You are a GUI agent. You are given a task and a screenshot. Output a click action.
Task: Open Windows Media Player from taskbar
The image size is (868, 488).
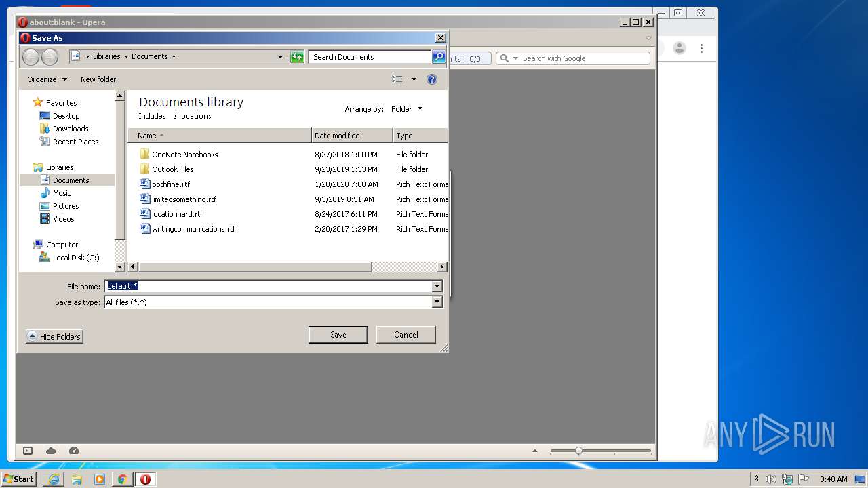click(100, 479)
